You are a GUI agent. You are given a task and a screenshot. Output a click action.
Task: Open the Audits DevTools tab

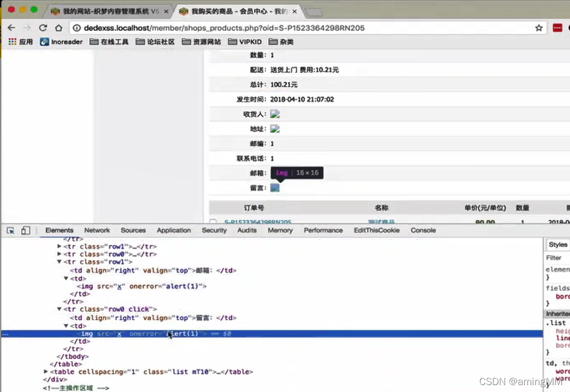[x=247, y=230]
